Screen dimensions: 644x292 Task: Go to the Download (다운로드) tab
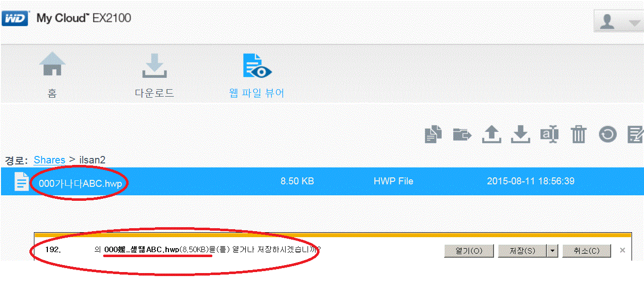pos(155,74)
